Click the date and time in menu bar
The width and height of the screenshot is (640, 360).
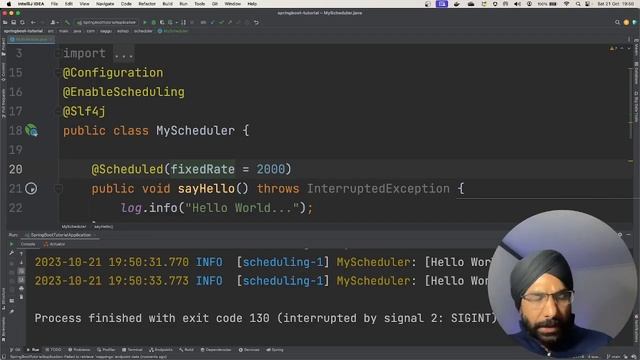point(616,4)
